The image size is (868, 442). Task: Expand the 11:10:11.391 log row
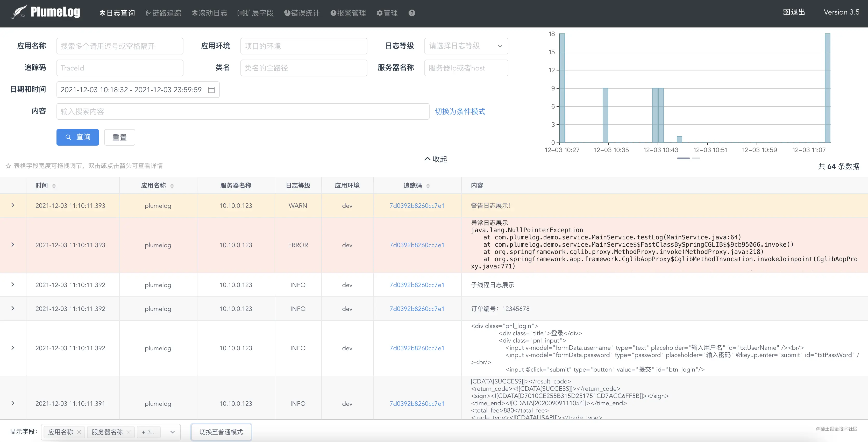coord(13,403)
